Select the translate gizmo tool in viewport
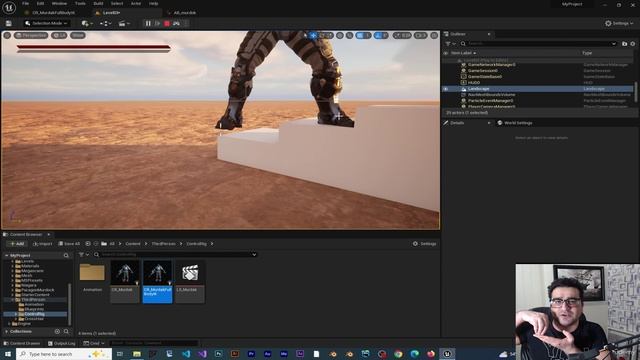 click(x=313, y=36)
